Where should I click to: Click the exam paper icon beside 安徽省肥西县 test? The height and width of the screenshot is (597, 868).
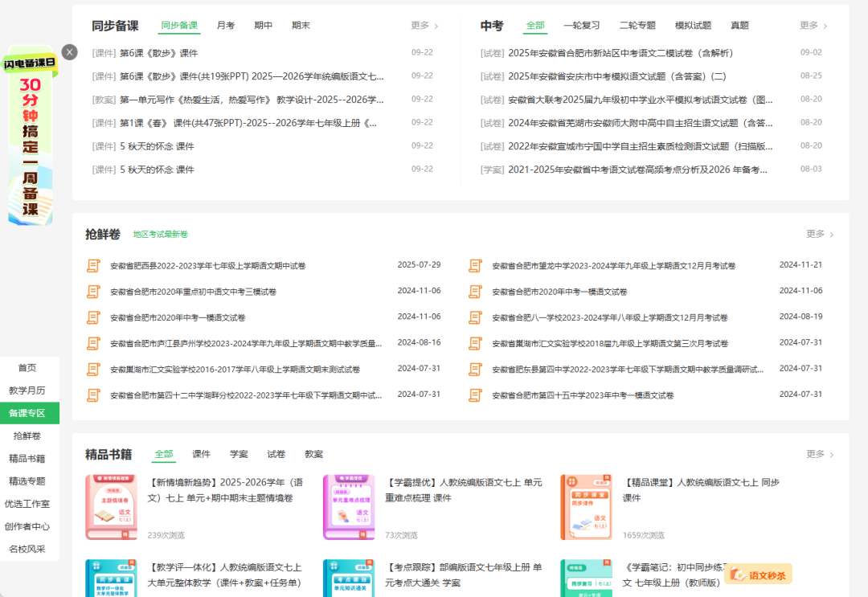[x=93, y=264]
